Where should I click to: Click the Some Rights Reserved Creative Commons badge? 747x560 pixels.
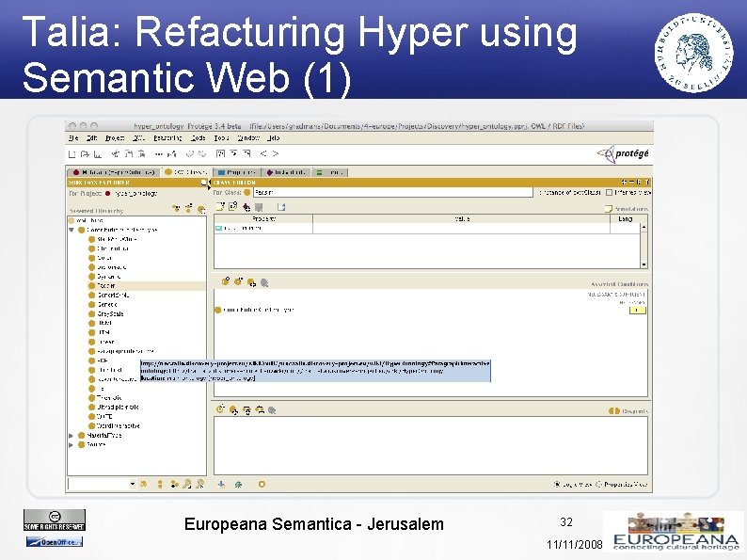tap(55, 520)
